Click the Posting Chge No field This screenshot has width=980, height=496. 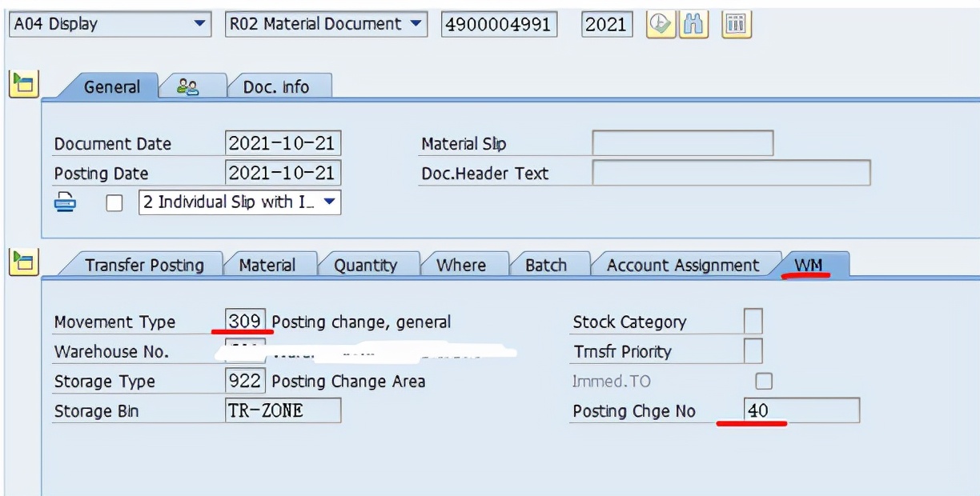tap(801, 410)
